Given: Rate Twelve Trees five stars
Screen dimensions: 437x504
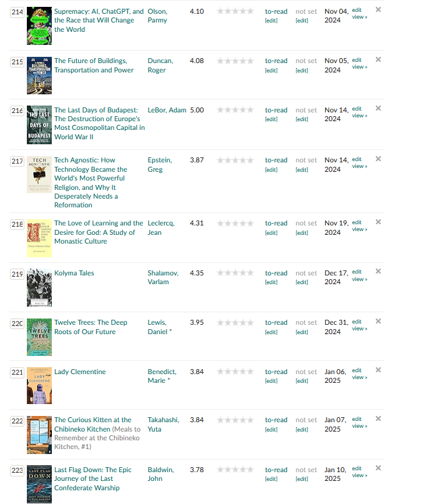Looking at the screenshot, I should tap(250, 323).
